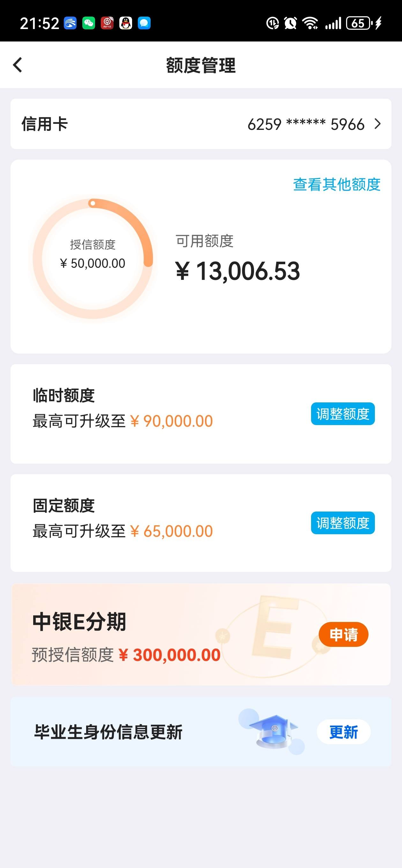
Task: Tap the 更新 button for graduate info
Action: pyautogui.click(x=343, y=732)
